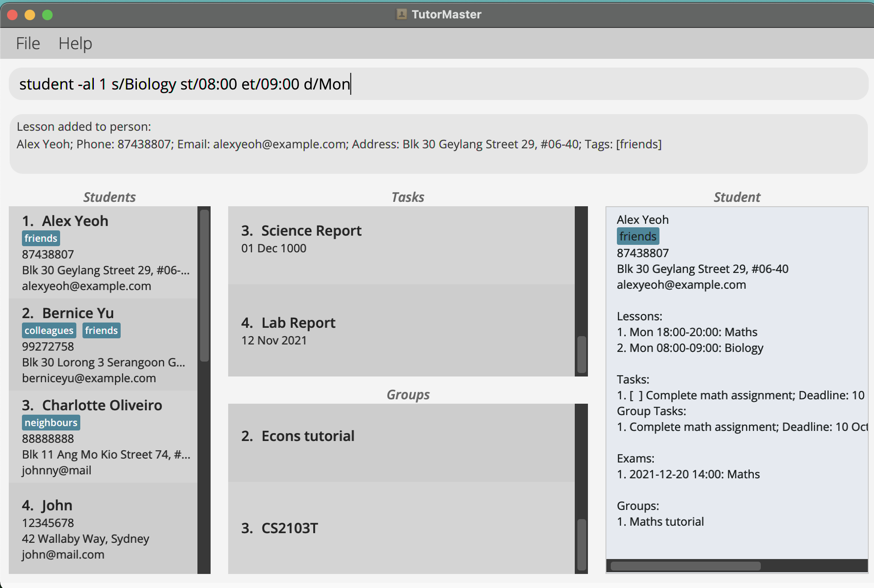Open the Help menu
This screenshot has height=588, width=874.
tap(75, 43)
